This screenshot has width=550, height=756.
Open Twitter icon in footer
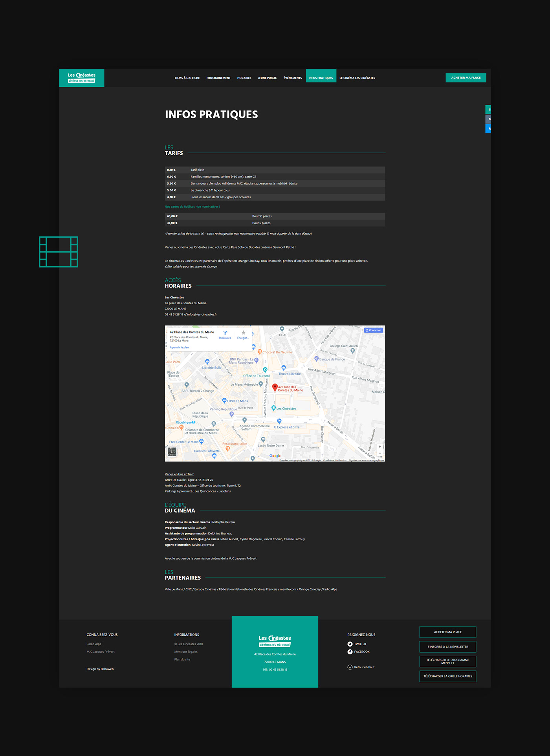350,644
